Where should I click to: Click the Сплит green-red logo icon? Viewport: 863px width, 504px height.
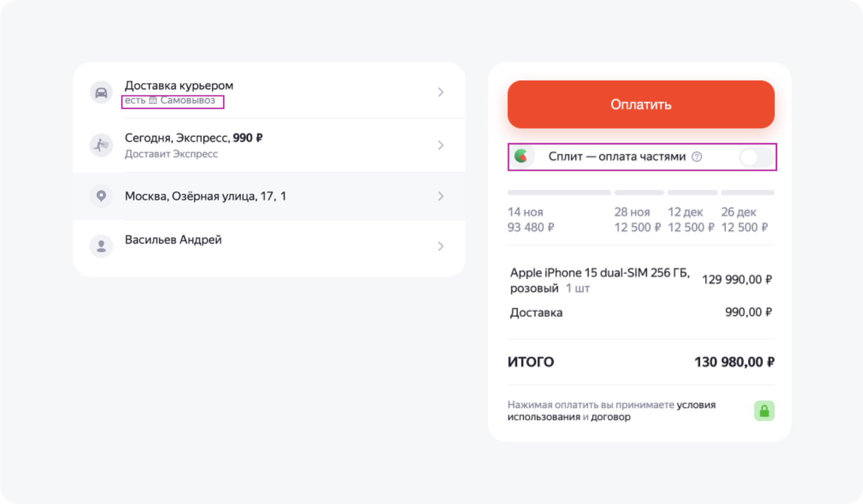(521, 156)
